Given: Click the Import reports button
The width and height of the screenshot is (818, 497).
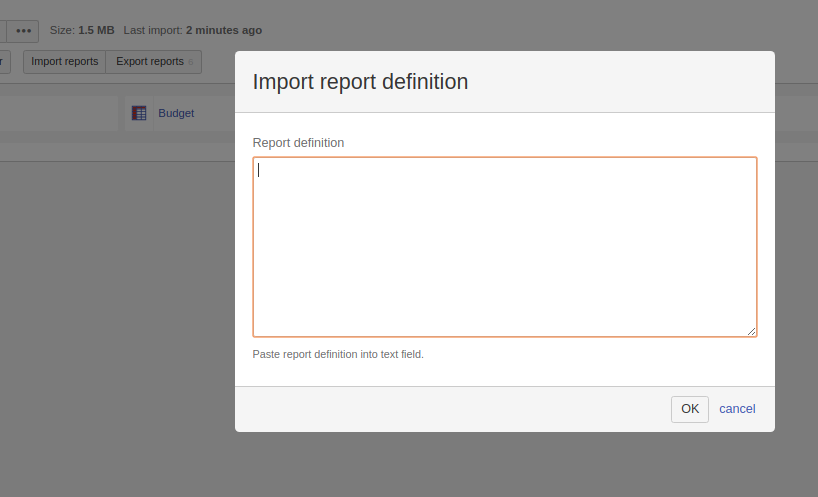Looking at the screenshot, I should pyautogui.click(x=65, y=62).
